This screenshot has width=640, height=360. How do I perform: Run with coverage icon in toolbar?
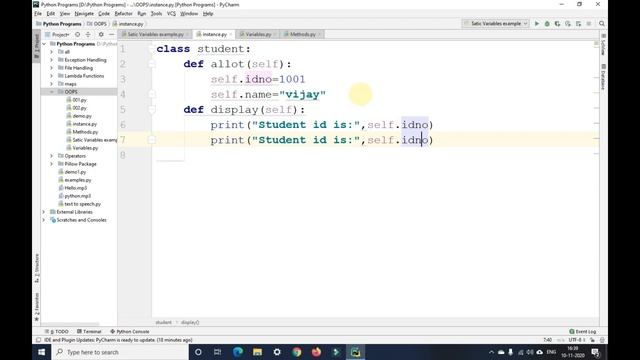(558, 24)
